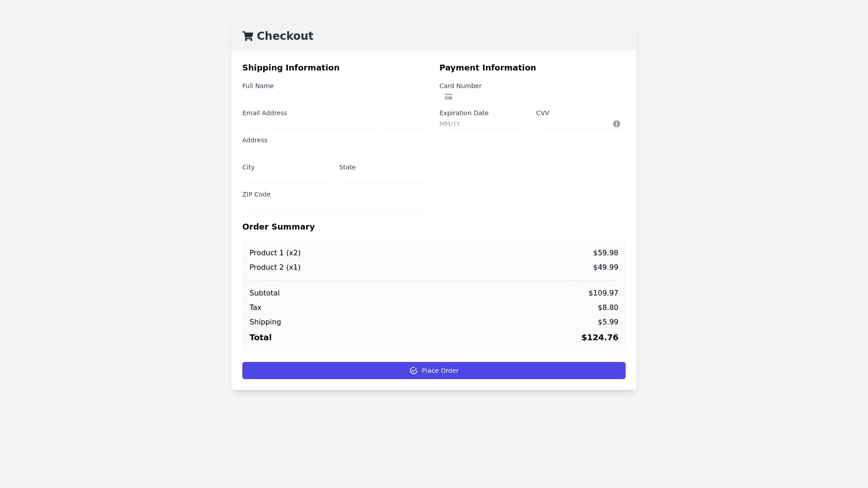Click the checkmark icon on Place Order
Image resolution: width=868 pixels, height=488 pixels.
coord(413,371)
